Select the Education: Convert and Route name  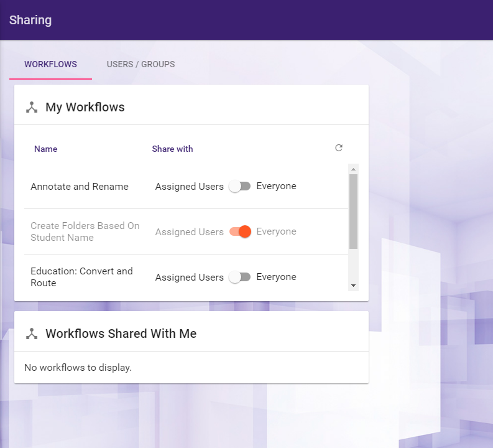81,277
